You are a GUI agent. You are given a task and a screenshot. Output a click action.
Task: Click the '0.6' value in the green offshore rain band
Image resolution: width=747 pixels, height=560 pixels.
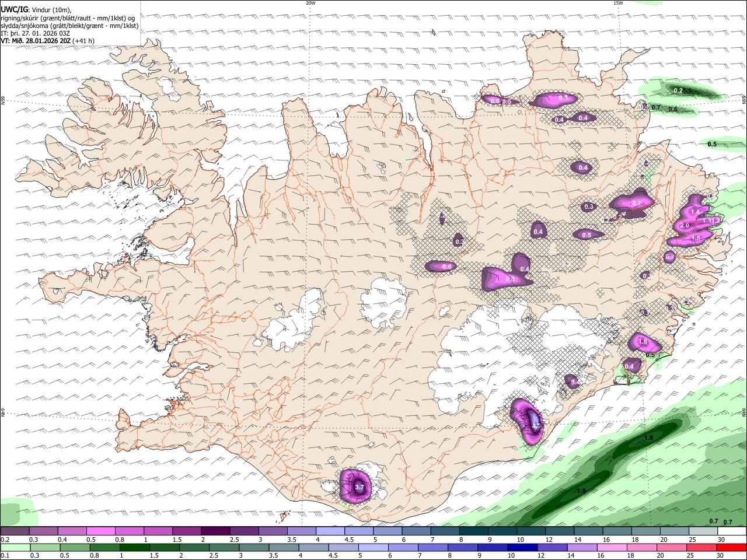pyautogui.click(x=673, y=109)
